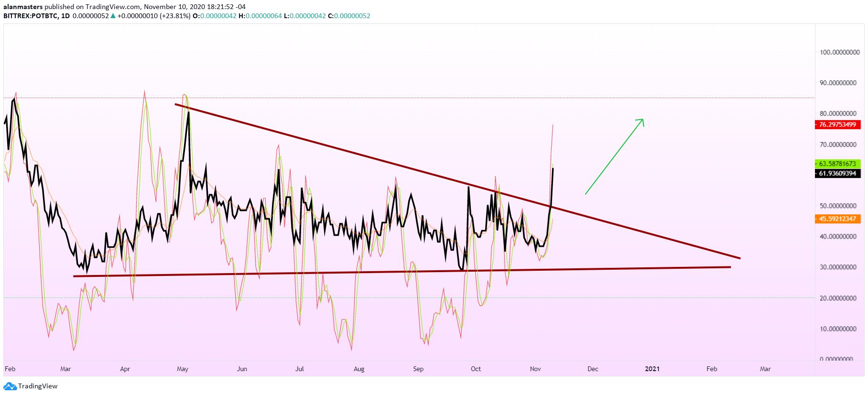Click the Mar 2021 label at axis end
The width and height of the screenshot is (868, 396).
[x=765, y=369]
